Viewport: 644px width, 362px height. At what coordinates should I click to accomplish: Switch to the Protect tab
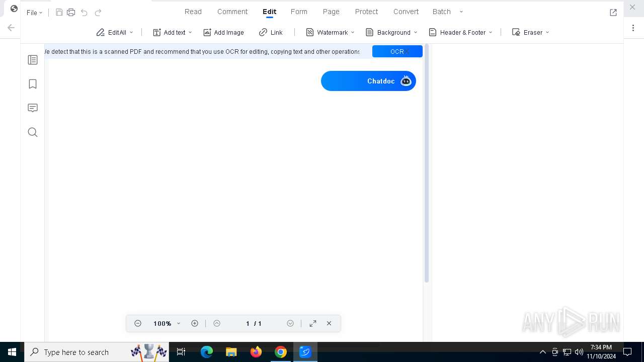(366, 12)
